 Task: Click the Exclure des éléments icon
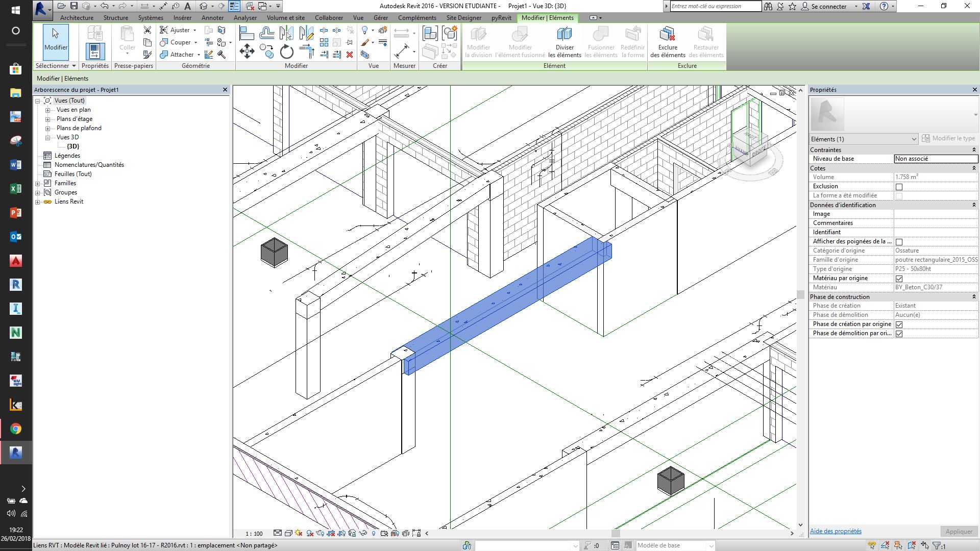coord(667,35)
